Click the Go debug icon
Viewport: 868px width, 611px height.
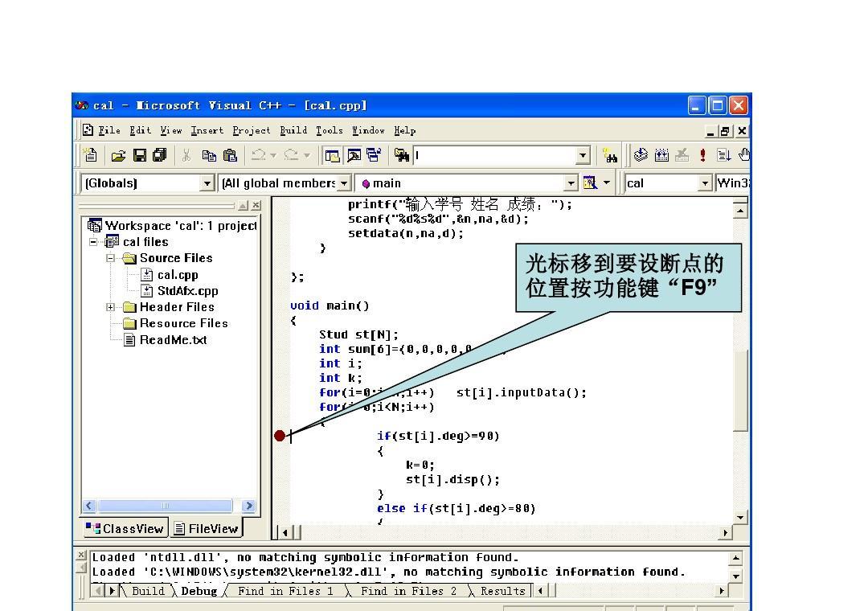click(723, 156)
